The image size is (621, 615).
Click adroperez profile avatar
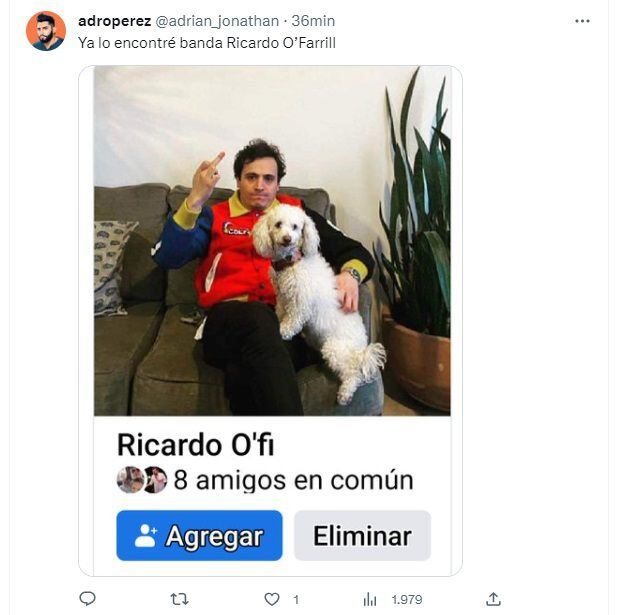coord(46,31)
